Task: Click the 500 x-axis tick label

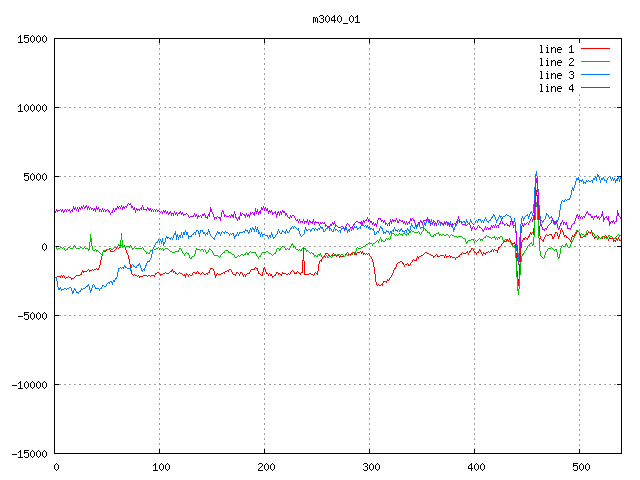Action: tap(579, 466)
